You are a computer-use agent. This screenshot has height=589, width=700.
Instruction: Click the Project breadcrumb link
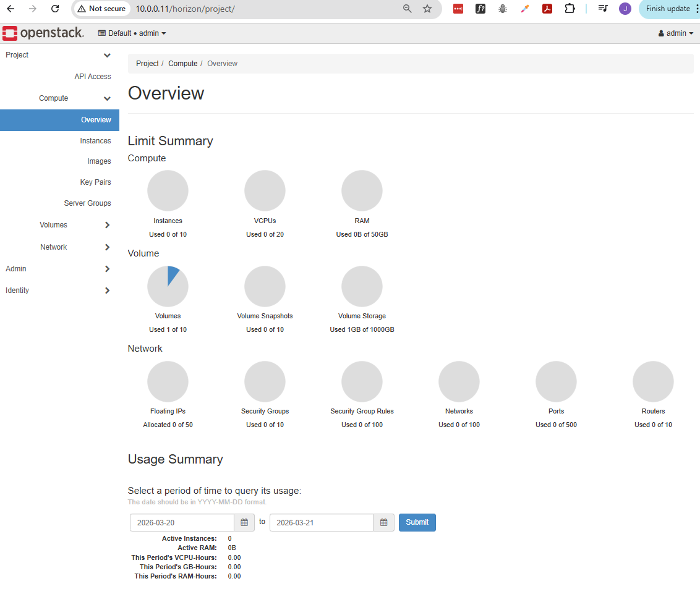pyautogui.click(x=147, y=64)
